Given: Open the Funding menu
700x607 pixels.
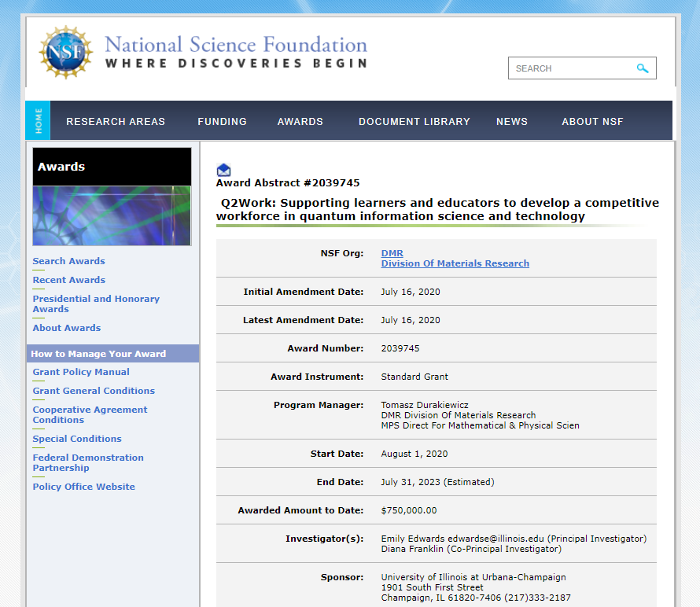Looking at the screenshot, I should click(222, 122).
